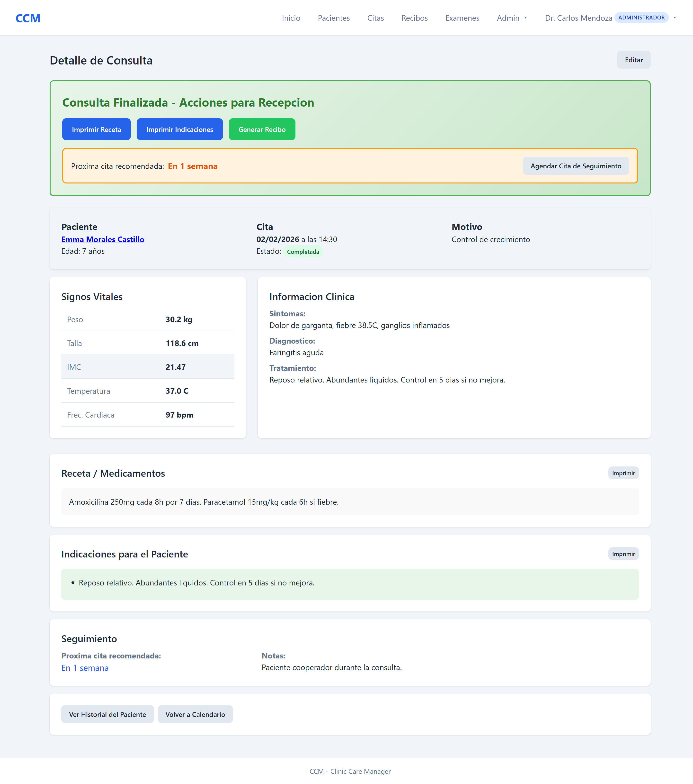Click the ADMINISTRADOR role badge
The width and height of the screenshot is (693, 784).
641,18
